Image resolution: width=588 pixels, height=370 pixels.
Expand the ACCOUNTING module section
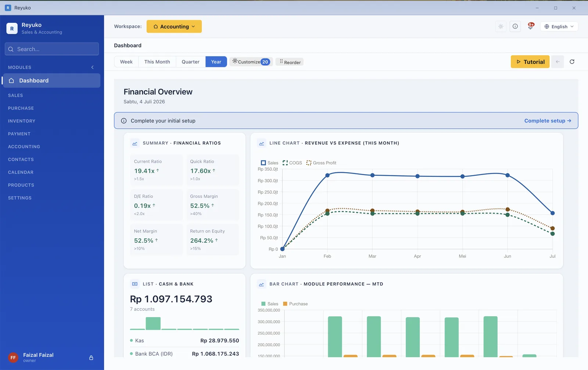(x=24, y=147)
